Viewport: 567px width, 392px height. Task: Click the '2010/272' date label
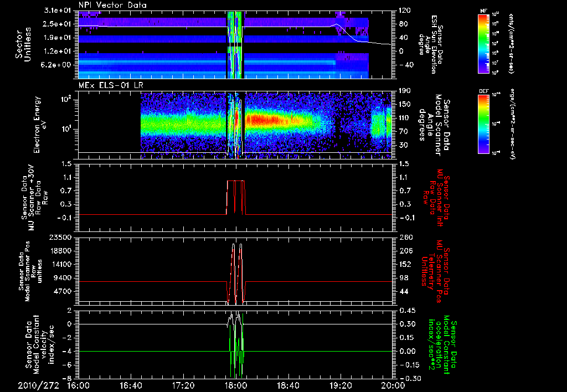click(38, 385)
